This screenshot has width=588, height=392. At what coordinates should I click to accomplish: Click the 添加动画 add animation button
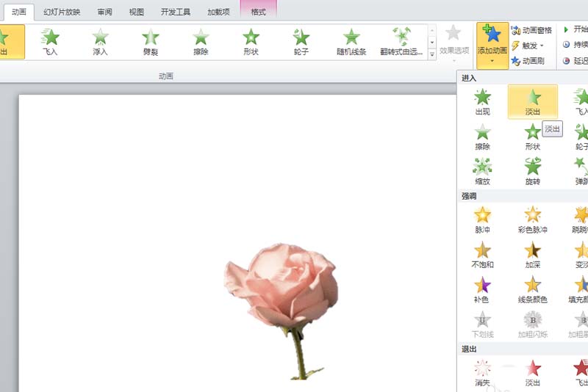492,45
